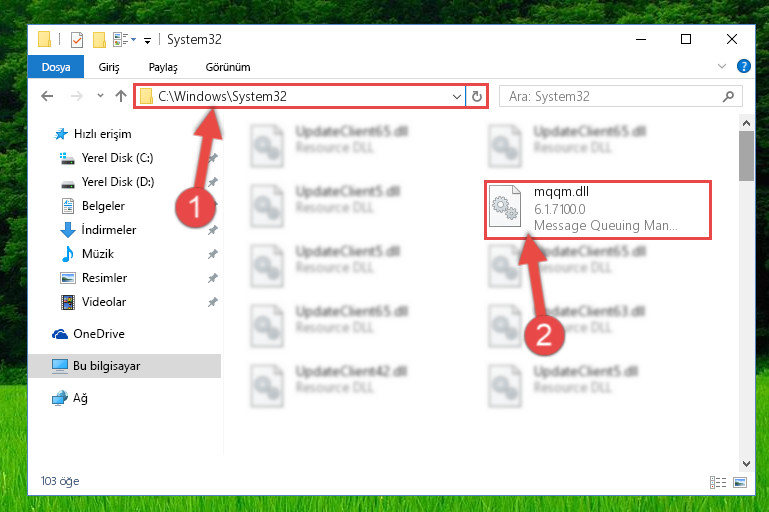
Task: Open the recent locations dropdown arrow
Action: click(101, 96)
